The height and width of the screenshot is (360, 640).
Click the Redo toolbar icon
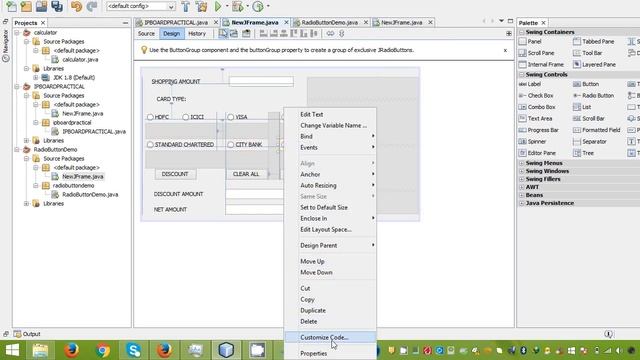(x=92, y=6)
